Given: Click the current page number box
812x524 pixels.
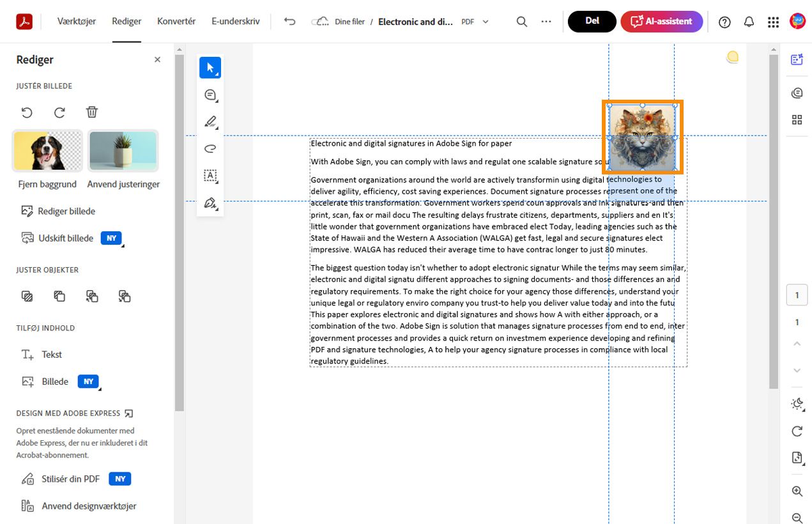Looking at the screenshot, I should pos(797,295).
